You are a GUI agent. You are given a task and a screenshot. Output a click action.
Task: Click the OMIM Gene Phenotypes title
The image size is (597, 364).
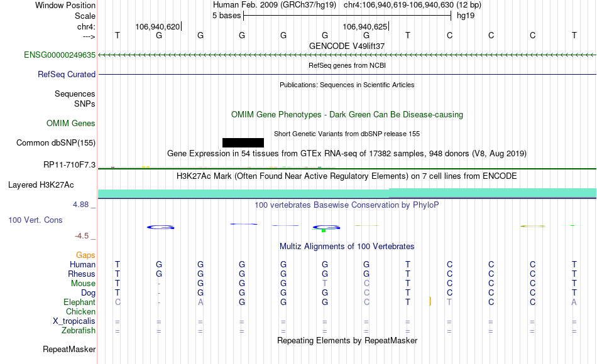pos(347,114)
